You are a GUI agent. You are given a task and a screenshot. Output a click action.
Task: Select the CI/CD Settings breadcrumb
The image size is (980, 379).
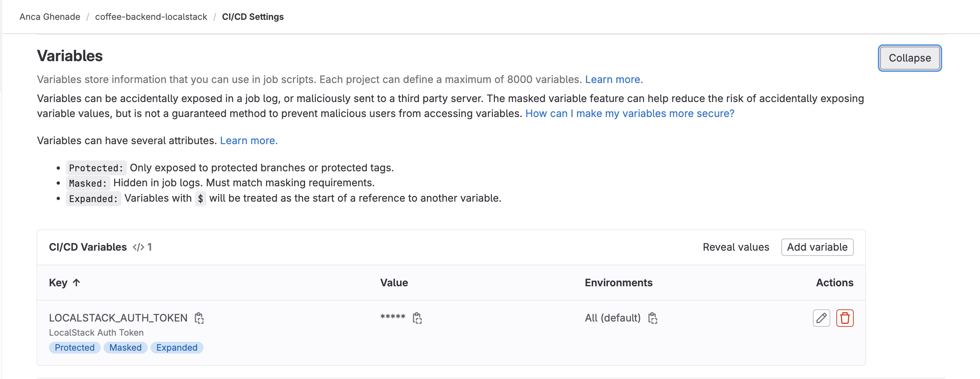click(253, 17)
